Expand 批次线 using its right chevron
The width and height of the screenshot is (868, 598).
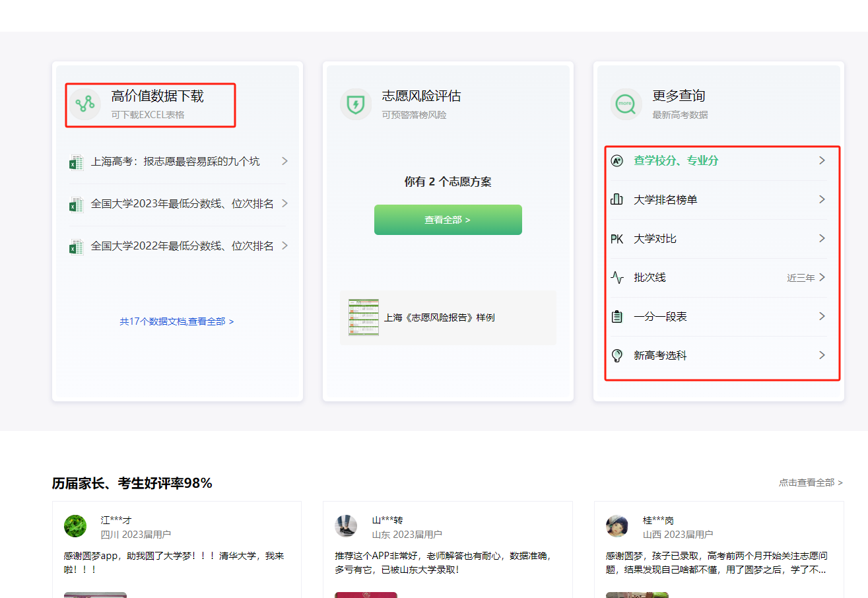click(822, 278)
